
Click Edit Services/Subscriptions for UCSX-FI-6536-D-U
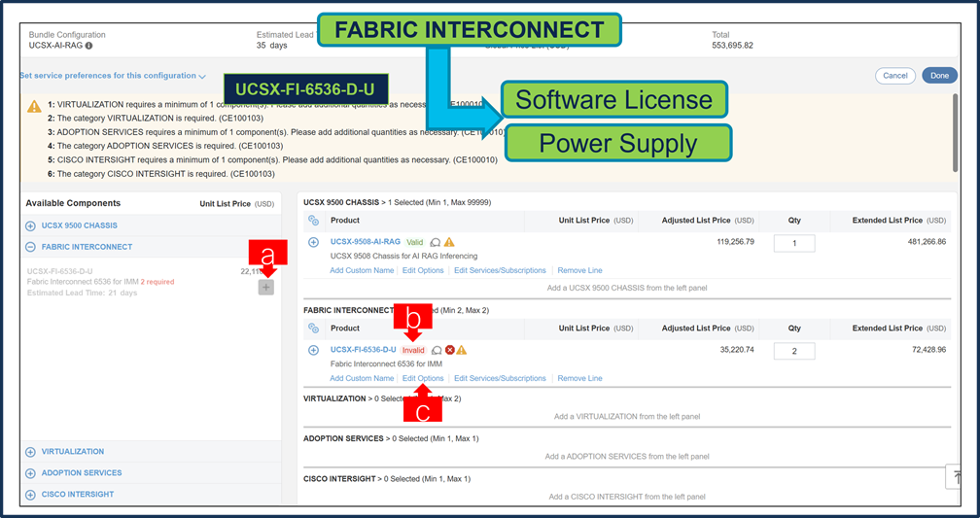click(500, 379)
